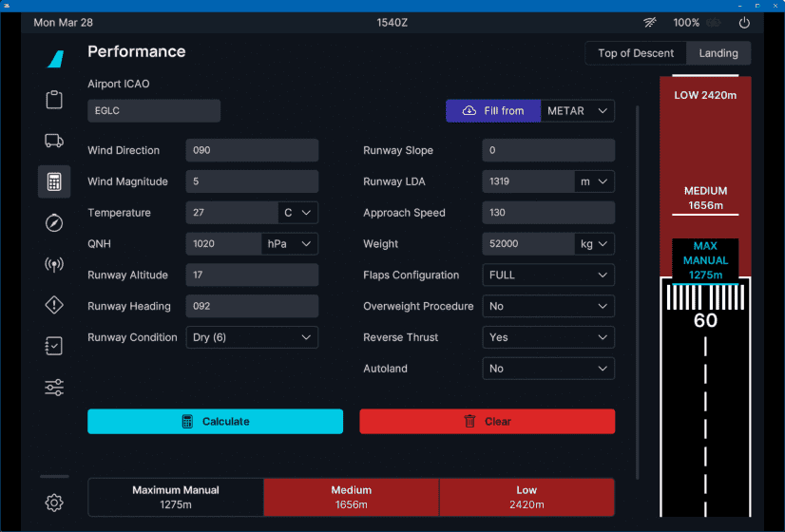Click the Airport ICAO input field

click(154, 111)
